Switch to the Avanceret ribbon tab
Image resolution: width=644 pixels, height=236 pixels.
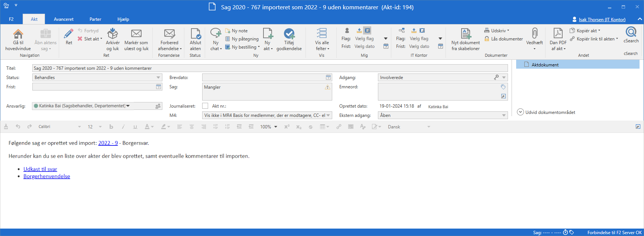coord(64,19)
